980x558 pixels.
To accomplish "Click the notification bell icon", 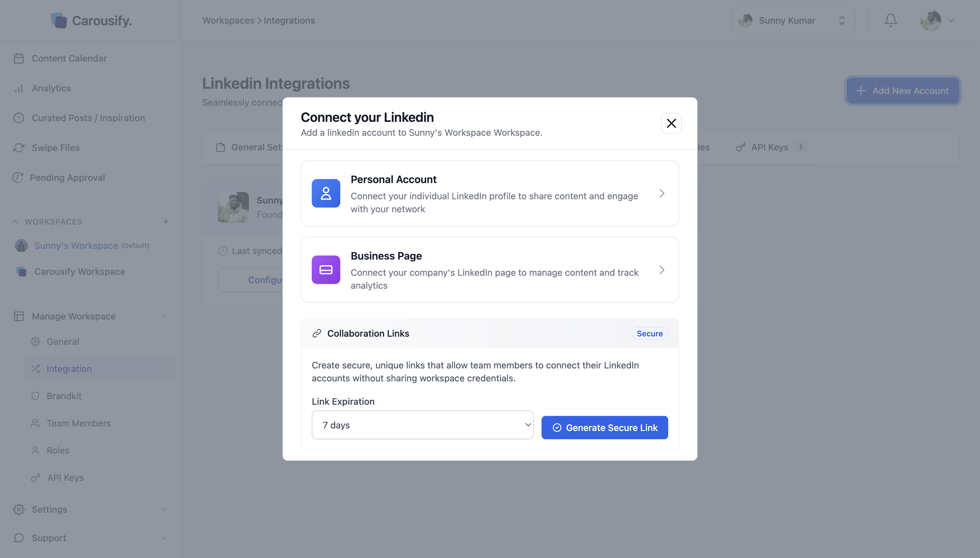I will click(x=890, y=20).
